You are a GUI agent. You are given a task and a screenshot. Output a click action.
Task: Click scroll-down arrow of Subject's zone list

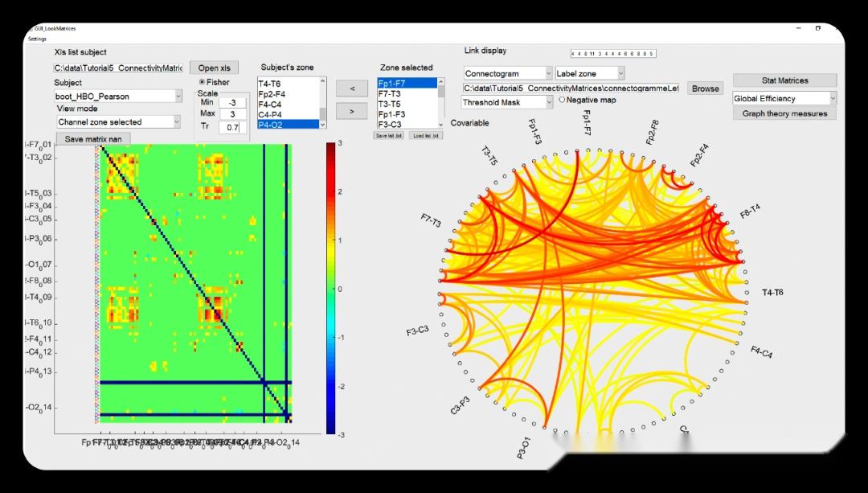[323, 125]
